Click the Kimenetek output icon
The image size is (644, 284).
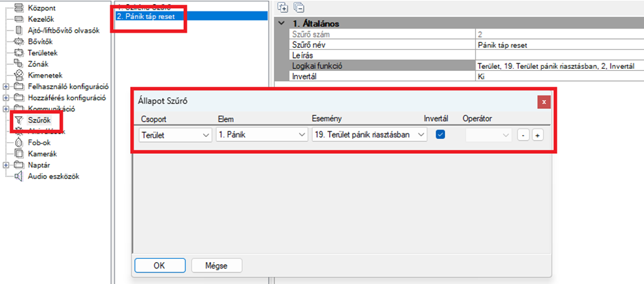tap(19, 75)
